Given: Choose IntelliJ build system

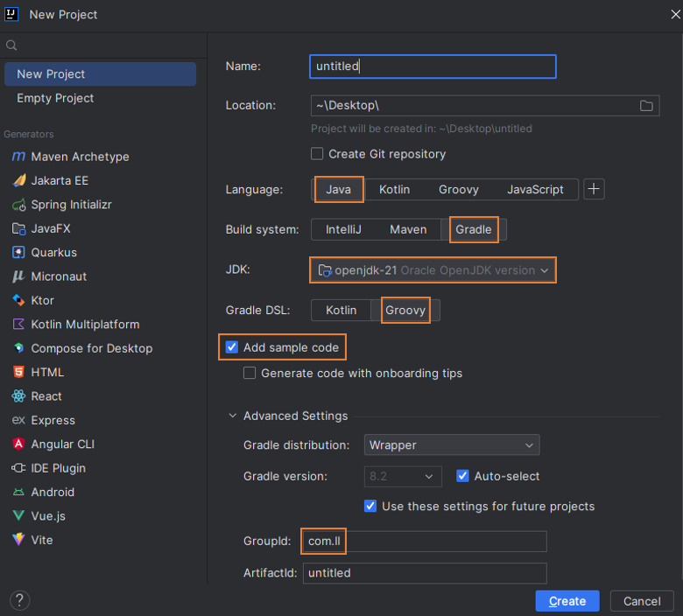Looking at the screenshot, I should 343,229.
